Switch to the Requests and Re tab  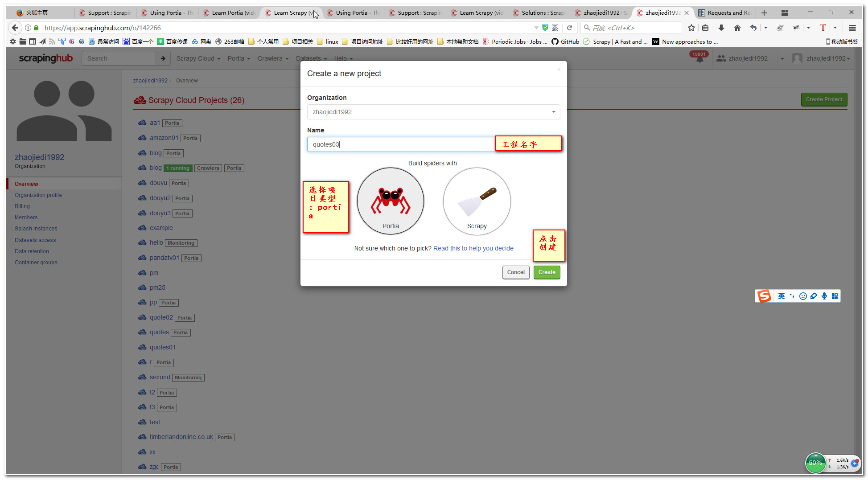[x=724, y=12]
